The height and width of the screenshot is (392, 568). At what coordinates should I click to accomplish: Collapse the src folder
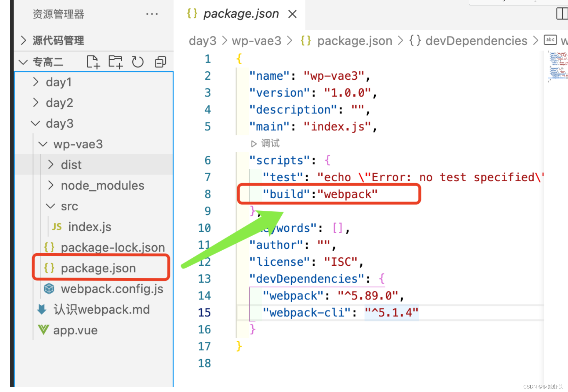tap(69, 206)
